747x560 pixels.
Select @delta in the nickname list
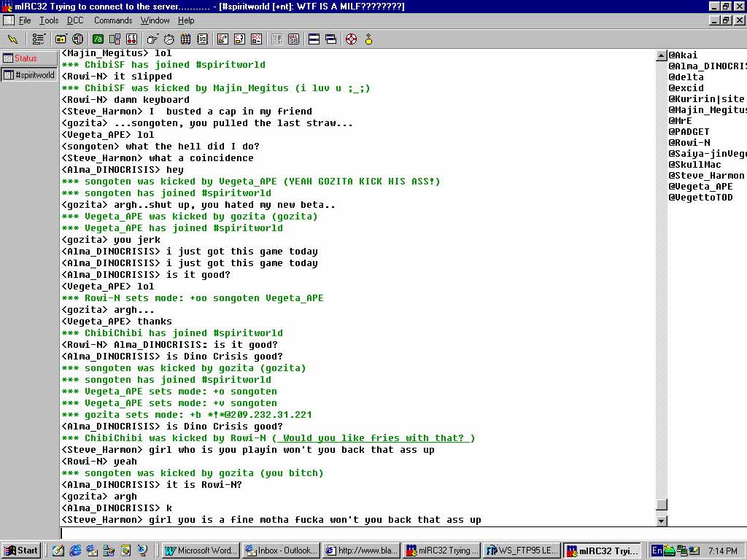tap(686, 77)
